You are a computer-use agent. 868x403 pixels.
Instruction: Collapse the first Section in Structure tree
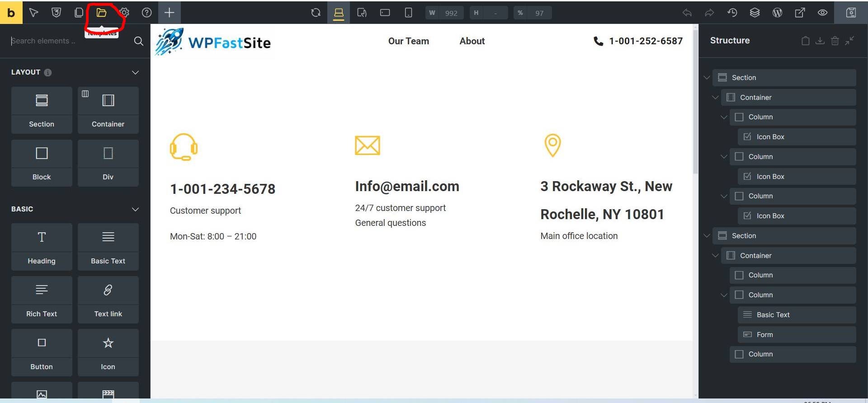click(x=707, y=78)
